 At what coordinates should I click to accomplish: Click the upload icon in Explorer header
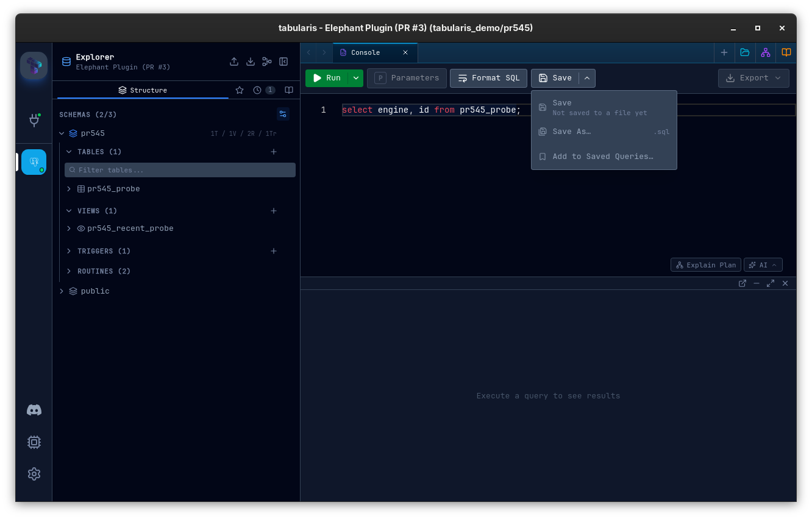click(x=234, y=62)
